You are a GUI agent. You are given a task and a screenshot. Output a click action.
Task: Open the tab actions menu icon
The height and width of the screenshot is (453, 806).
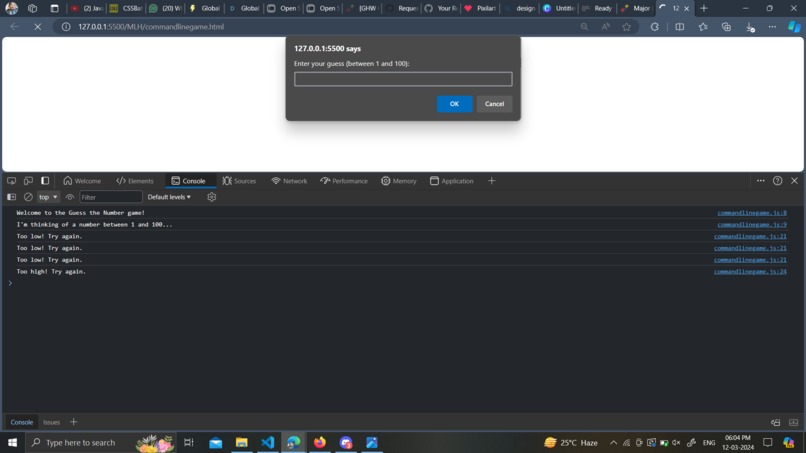coord(54,8)
